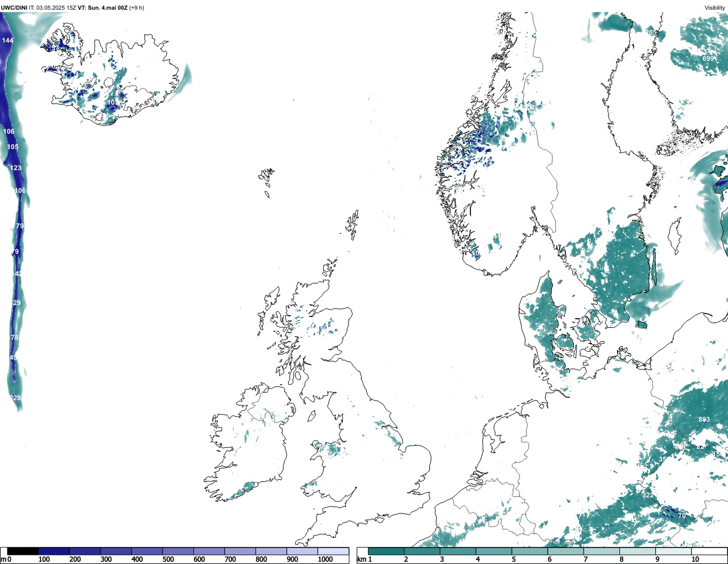Pick the 7–8 km pale teal swatch
Screen dimensions: 728x564
601,551
